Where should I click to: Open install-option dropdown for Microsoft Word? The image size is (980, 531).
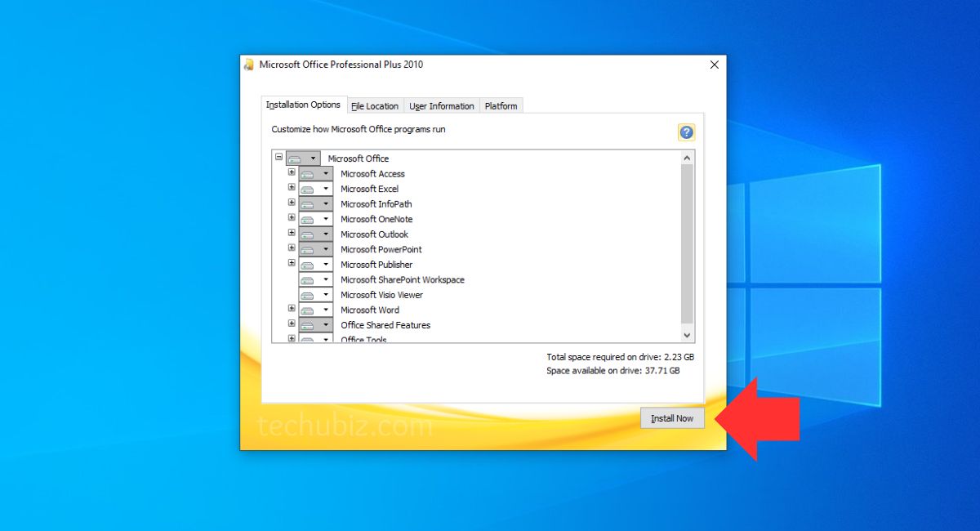click(x=316, y=310)
